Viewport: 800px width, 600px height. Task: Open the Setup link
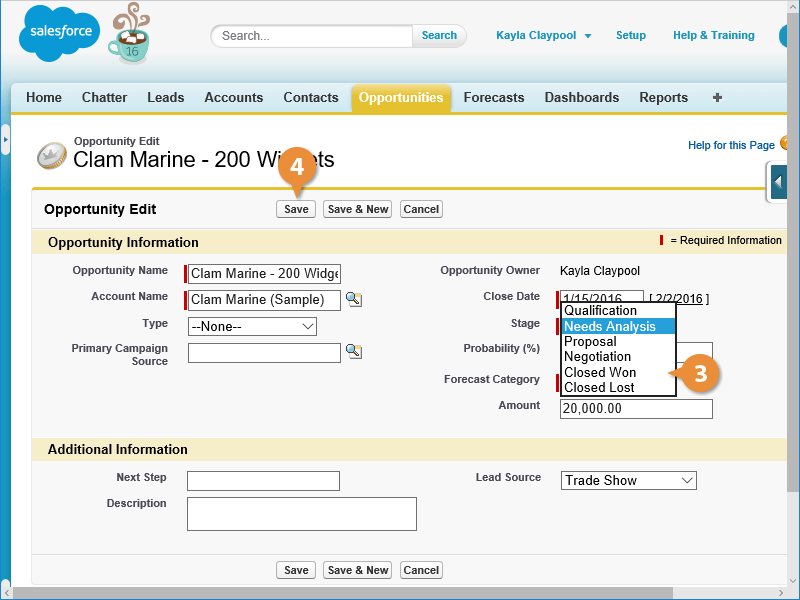tap(631, 35)
